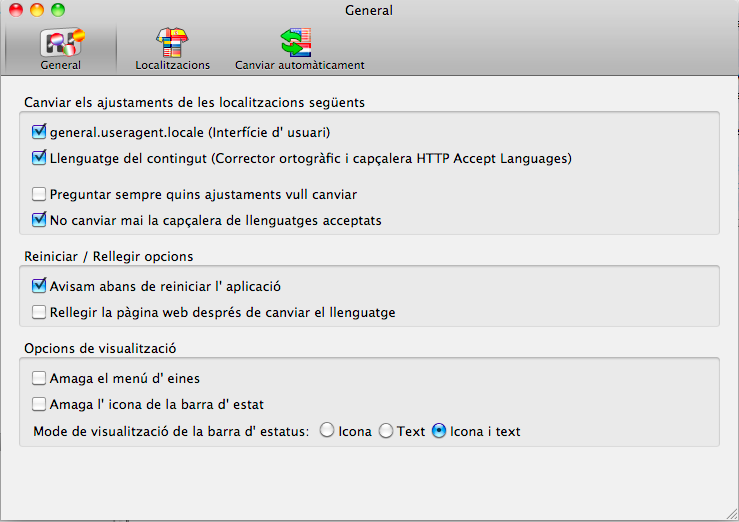Image resolution: width=739 pixels, height=522 pixels.
Task: Select the Icona i text radio option
Action: 439,431
